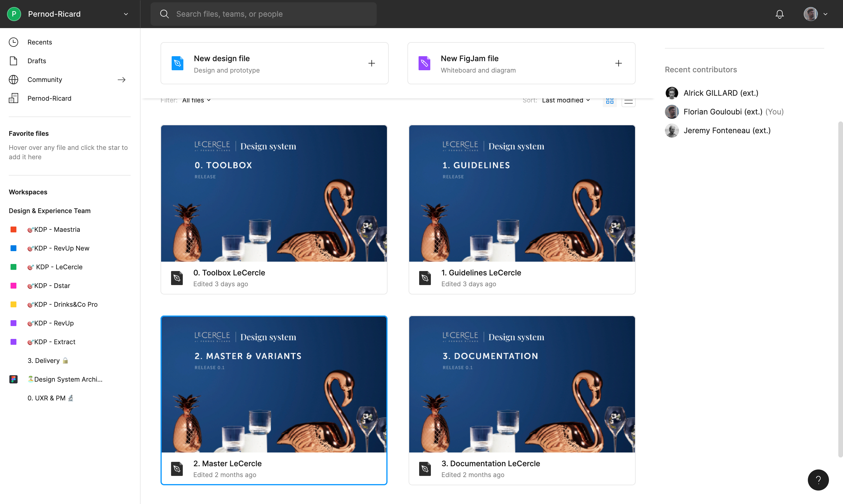Viewport: 843px width, 504px height.
Task: Click the notifications bell icon
Action: pyautogui.click(x=779, y=14)
